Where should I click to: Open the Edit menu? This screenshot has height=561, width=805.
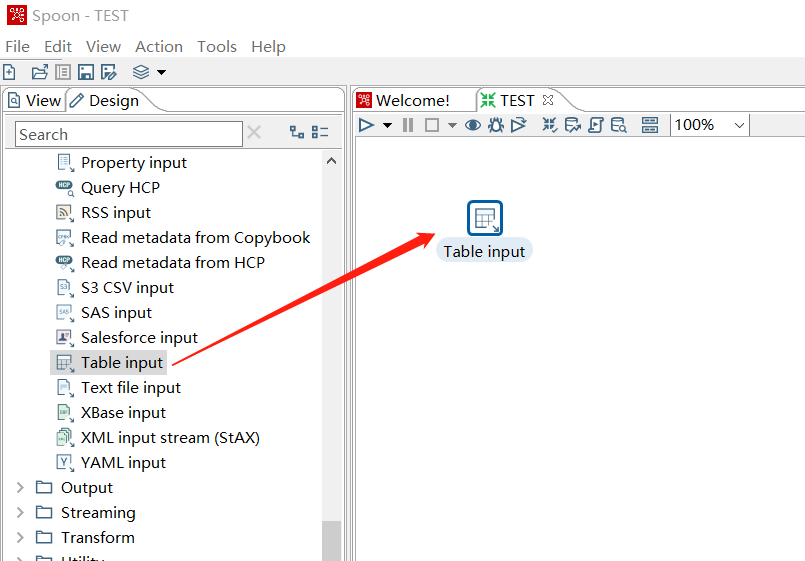click(58, 47)
